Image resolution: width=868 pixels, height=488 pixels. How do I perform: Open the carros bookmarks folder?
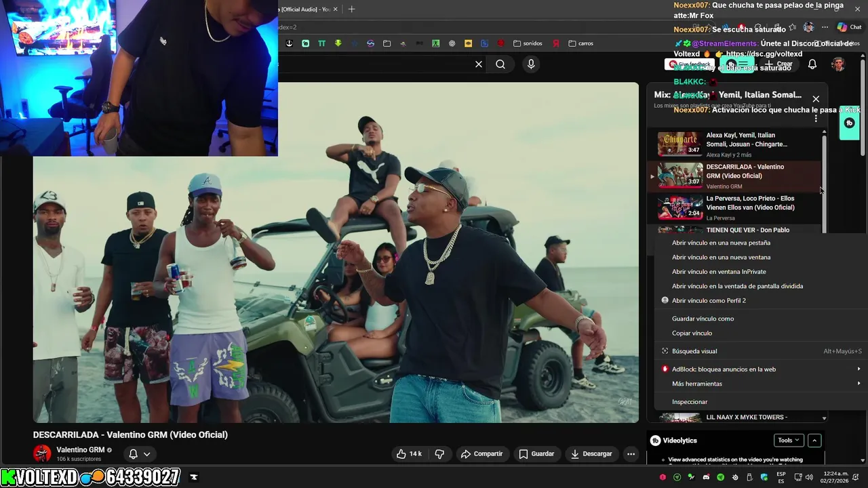click(582, 43)
